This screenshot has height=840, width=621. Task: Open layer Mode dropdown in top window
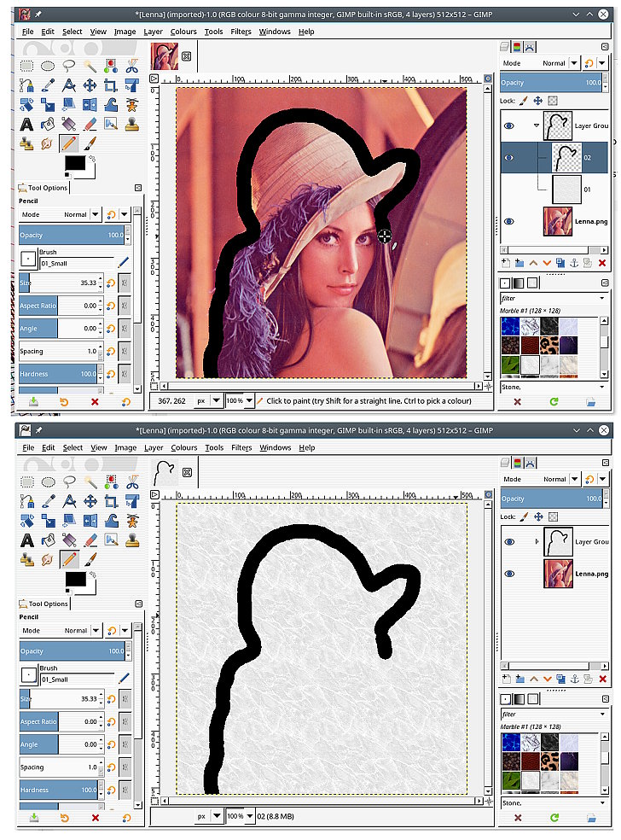(x=540, y=63)
